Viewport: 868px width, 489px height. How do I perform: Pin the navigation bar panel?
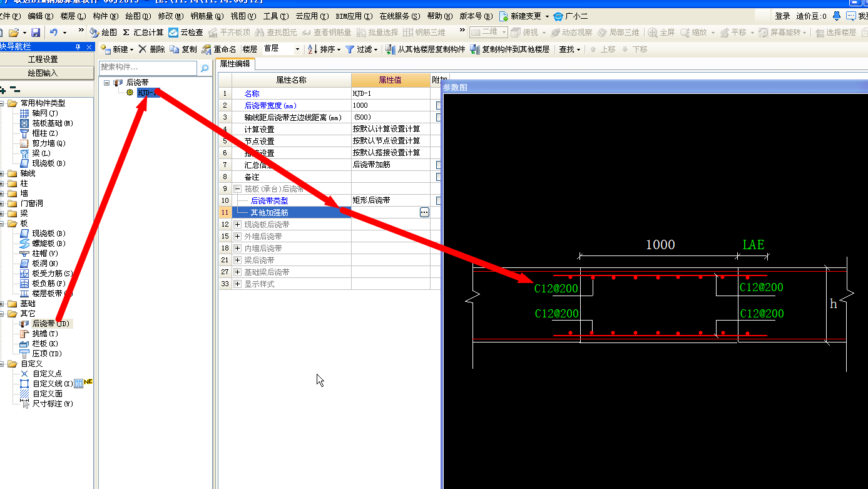(78, 47)
